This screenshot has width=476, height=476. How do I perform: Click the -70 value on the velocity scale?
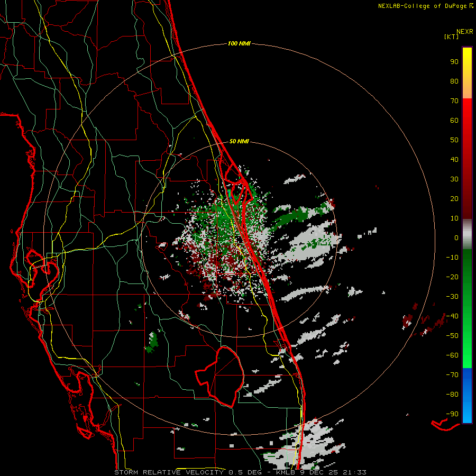(452, 375)
